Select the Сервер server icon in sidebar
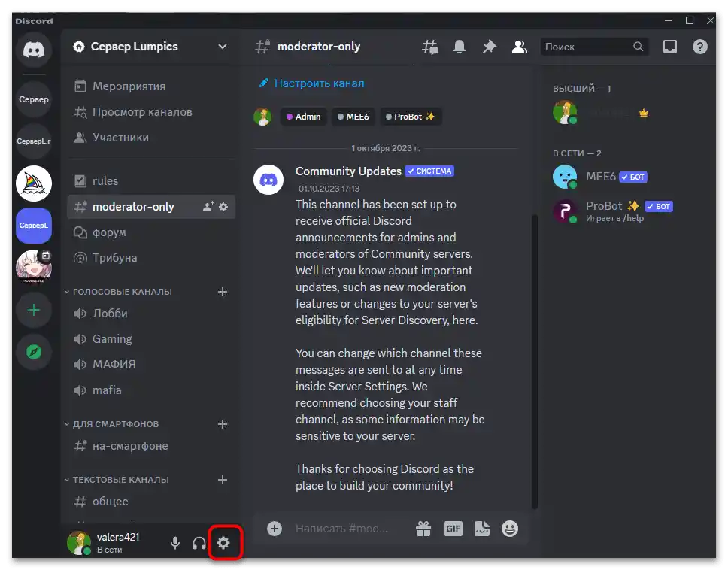The image size is (728, 570). point(33,99)
